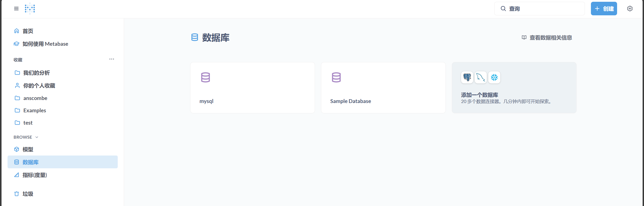The width and height of the screenshot is (644, 206).
Task: Open the anscombe collection folder
Action: coord(35,98)
